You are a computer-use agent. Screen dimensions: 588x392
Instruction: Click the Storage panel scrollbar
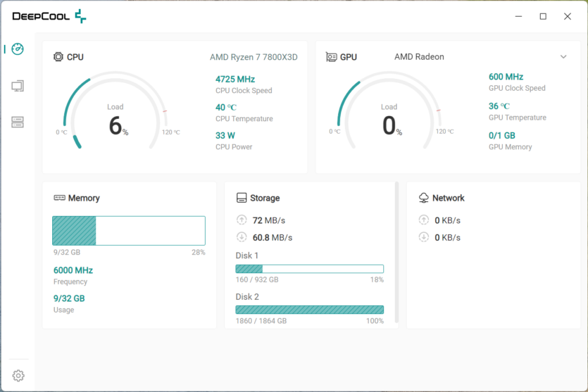[x=396, y=253]
